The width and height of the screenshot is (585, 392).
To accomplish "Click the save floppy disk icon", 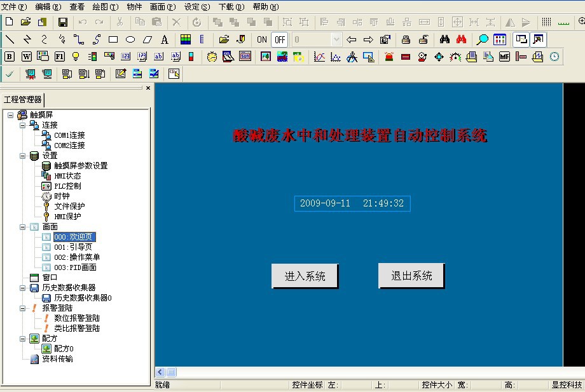I will click(63, 22).
